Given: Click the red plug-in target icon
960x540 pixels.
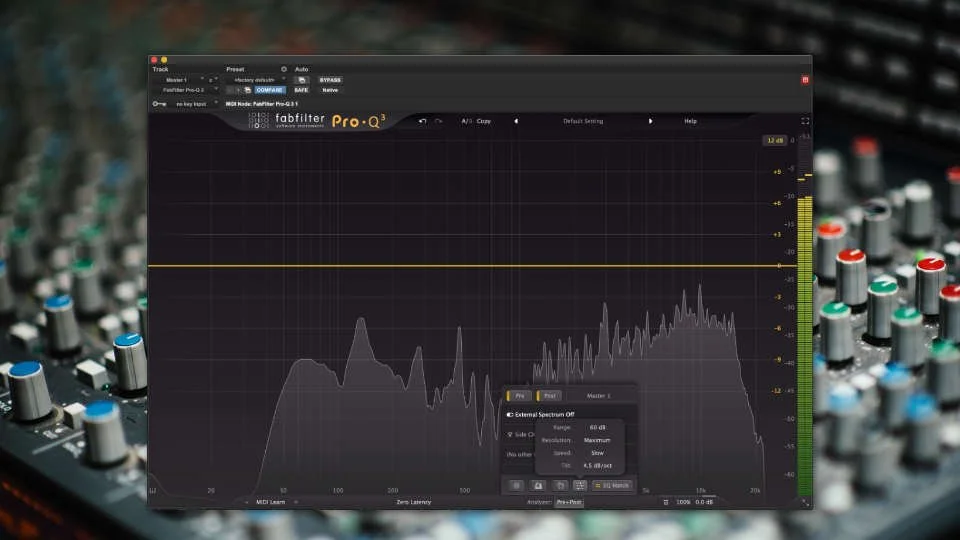Looking at the screenshot, I should point(805,80).
